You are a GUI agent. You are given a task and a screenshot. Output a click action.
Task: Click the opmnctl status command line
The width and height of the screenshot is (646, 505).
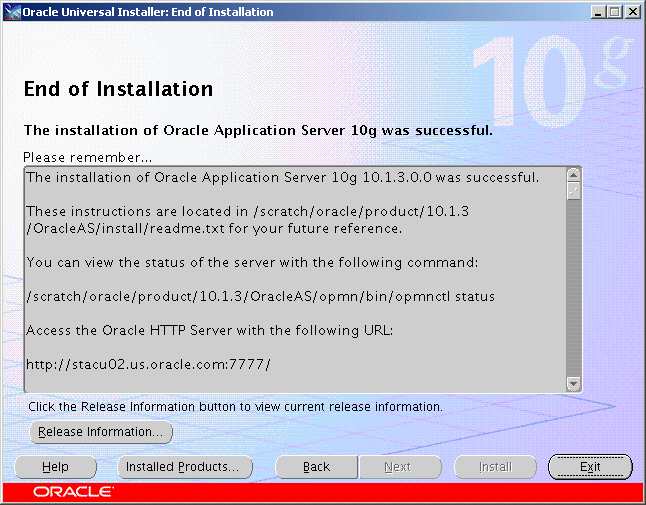click(x=260, y=297)
